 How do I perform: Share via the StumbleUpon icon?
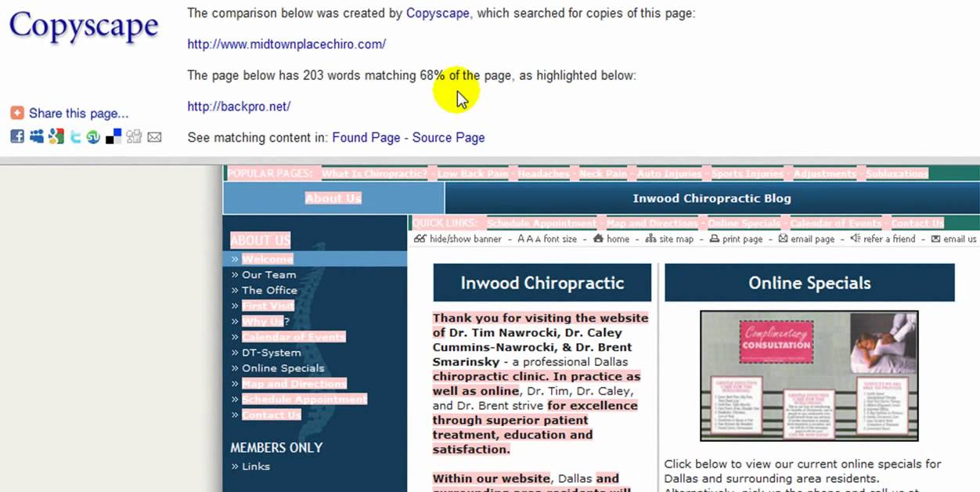coord(94,137)
